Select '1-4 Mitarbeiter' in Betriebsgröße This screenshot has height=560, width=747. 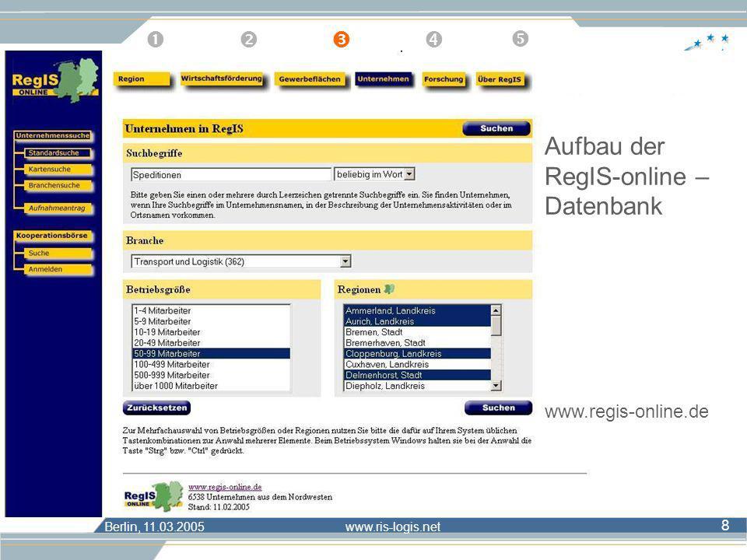pyautogui.click(x=211, y=310)
